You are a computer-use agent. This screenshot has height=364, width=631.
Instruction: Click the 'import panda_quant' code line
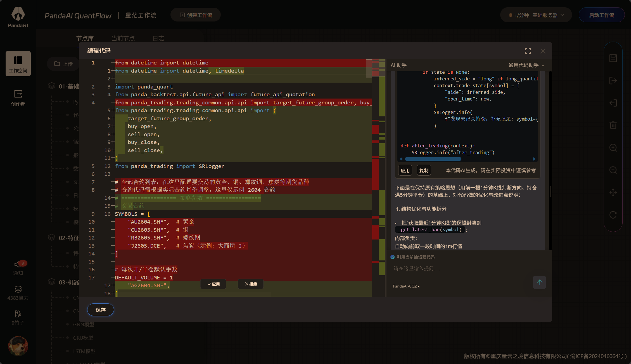click(144, 87)
